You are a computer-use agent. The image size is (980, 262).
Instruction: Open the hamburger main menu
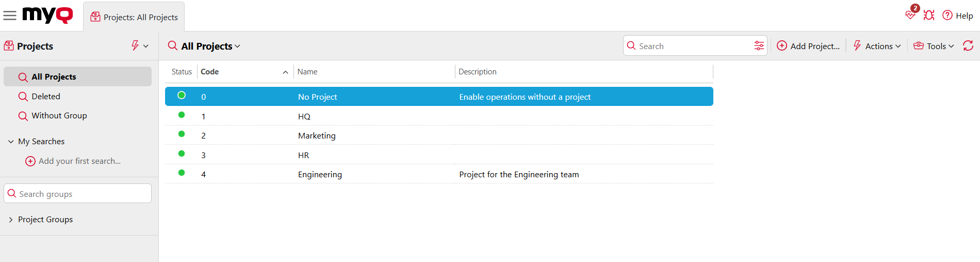coord(10,16)
